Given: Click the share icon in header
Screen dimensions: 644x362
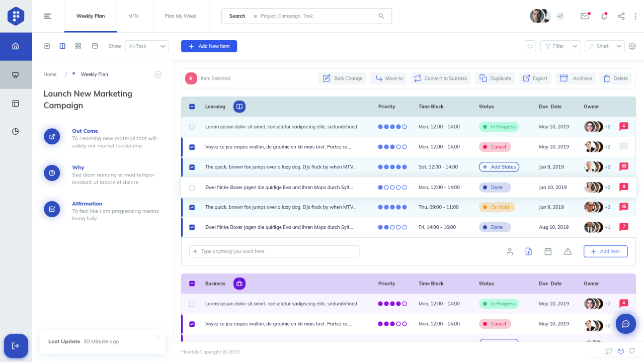Looking at the screenshot, I should 621,16.
